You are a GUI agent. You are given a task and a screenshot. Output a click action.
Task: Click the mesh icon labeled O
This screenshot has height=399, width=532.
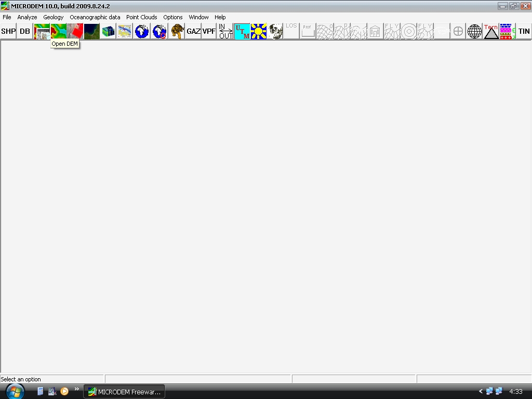tap(325, 31)
